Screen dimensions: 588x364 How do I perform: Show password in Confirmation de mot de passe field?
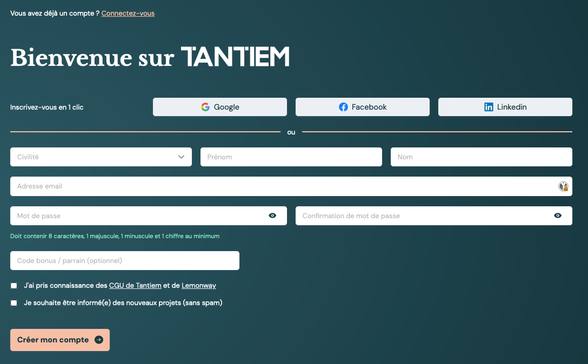point(558,215)
